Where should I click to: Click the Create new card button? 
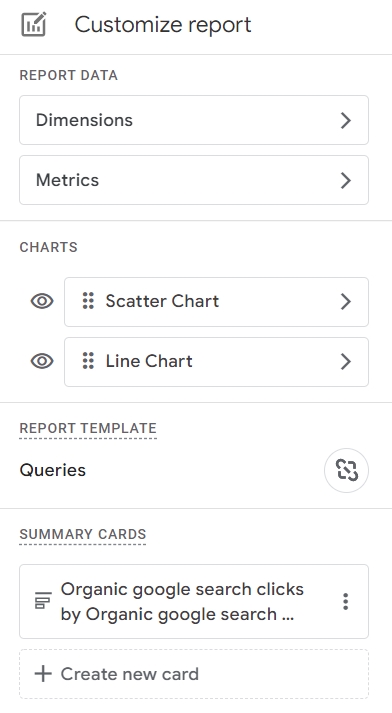tap(194, 674)
